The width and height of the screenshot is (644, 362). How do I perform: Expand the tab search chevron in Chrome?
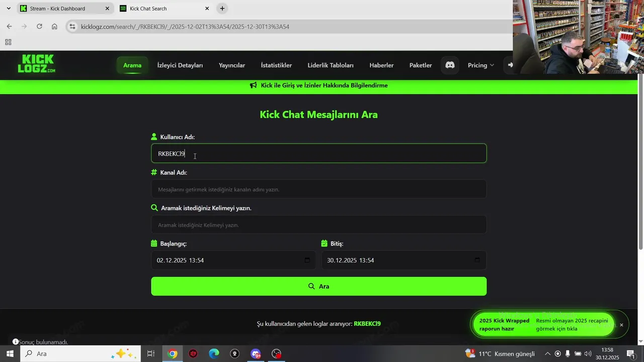click(9, 9)
